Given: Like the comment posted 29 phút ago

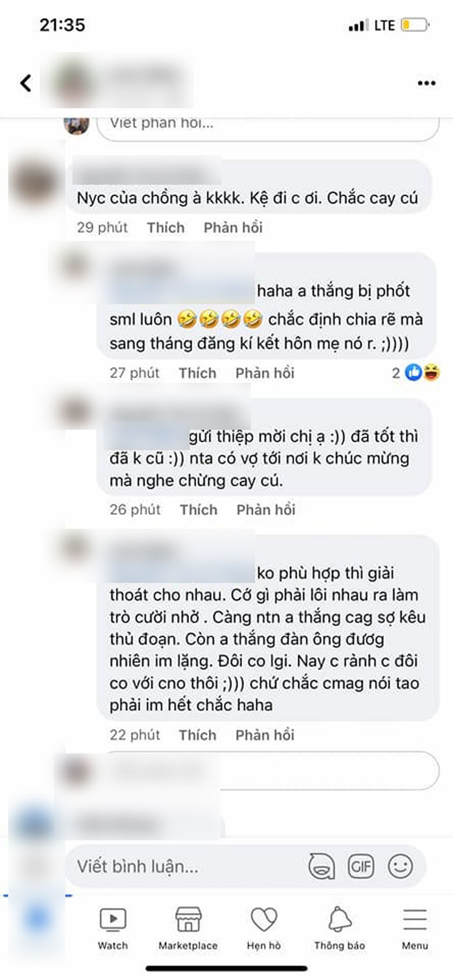Looking at the screenshot, I should pyautogui.click(x=166, y=228).
